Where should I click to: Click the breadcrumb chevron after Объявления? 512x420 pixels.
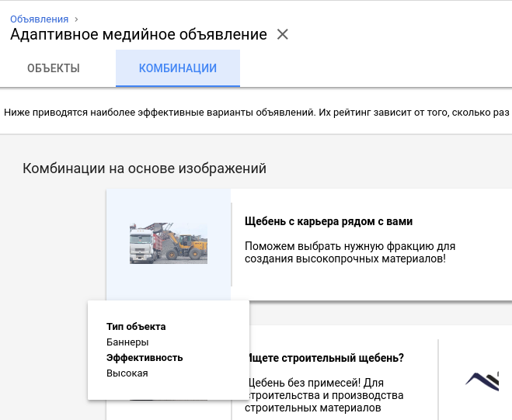[x=76, y=19]
